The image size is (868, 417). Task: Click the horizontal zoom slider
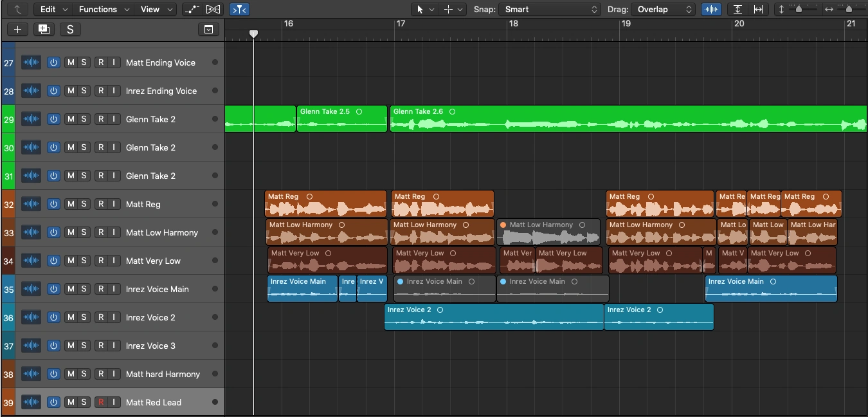point(849,9)
